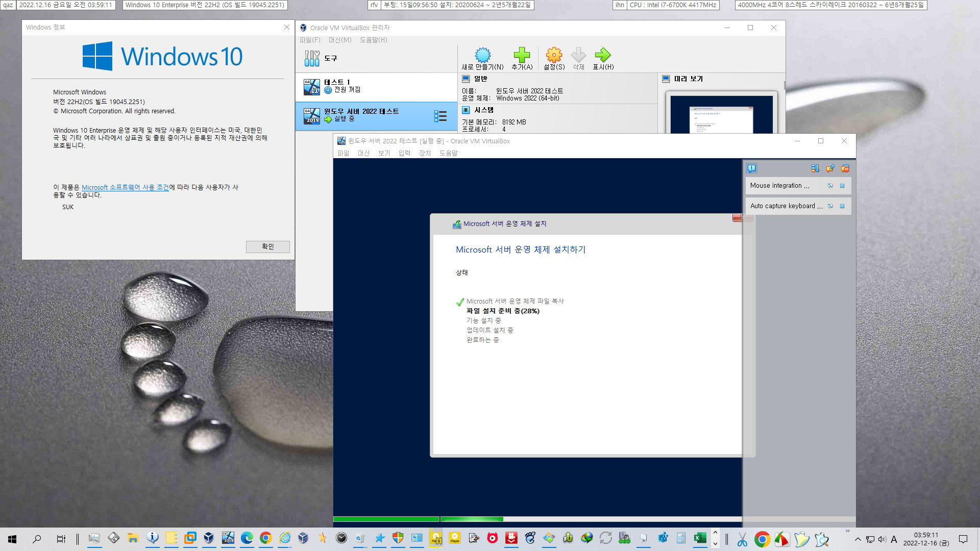Dismiss the Mouse integration notification with X

842,186
